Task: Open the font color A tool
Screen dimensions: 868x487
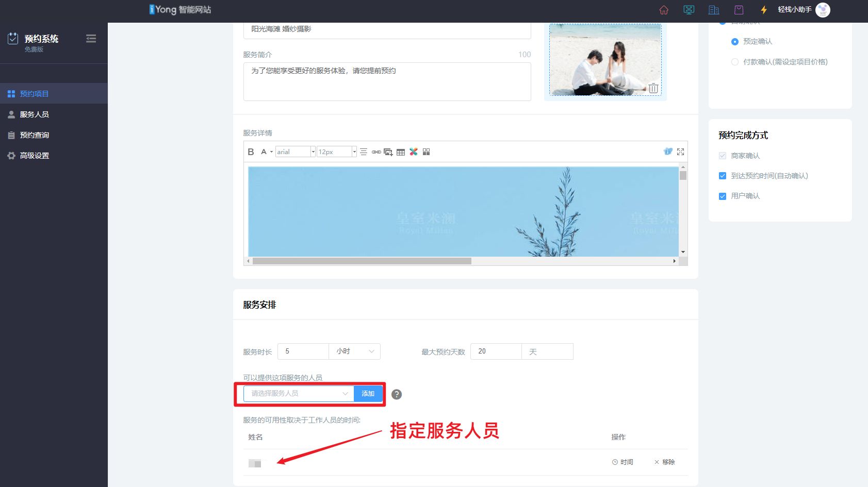Action: [264, 152]
